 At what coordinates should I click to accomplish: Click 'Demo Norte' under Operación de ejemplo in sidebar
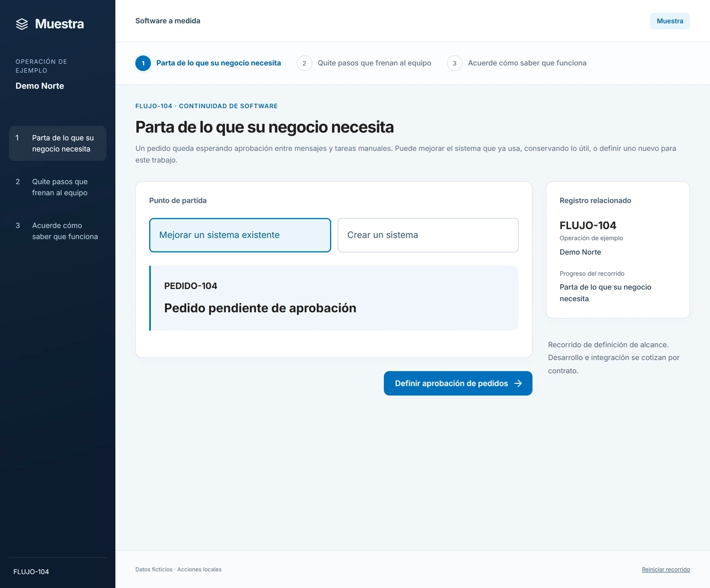[x=40, y=86]
